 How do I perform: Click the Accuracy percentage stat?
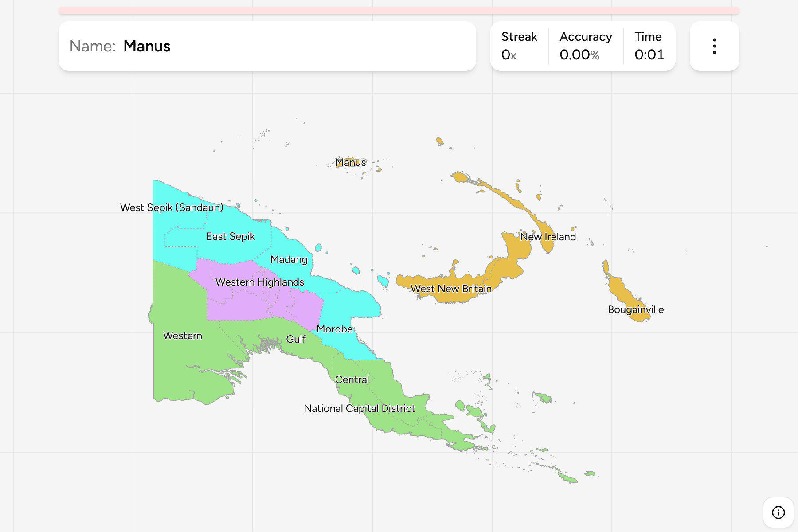586,46
